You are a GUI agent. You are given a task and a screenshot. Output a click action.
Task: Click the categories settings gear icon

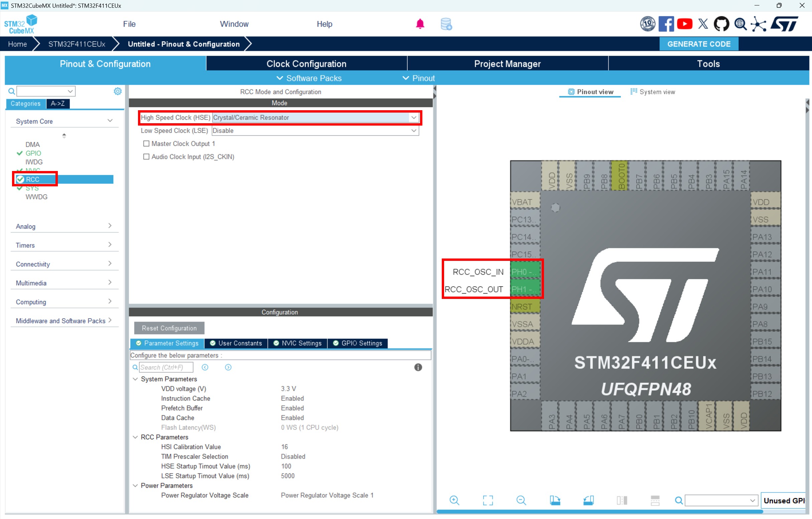click(117, 91)
